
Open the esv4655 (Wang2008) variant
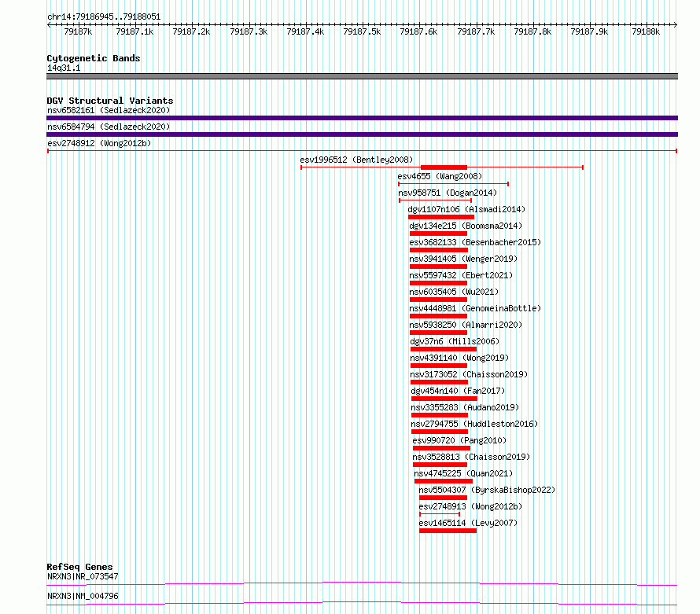440,176
